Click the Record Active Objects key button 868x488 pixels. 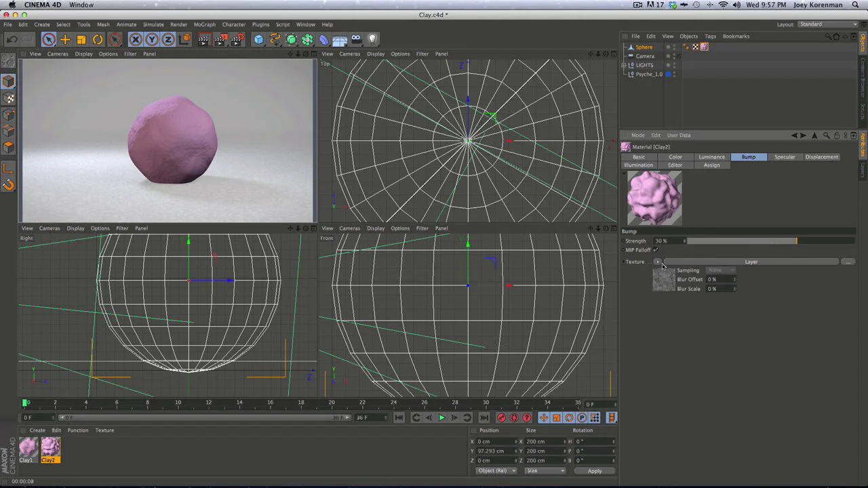tap(501, 418)
